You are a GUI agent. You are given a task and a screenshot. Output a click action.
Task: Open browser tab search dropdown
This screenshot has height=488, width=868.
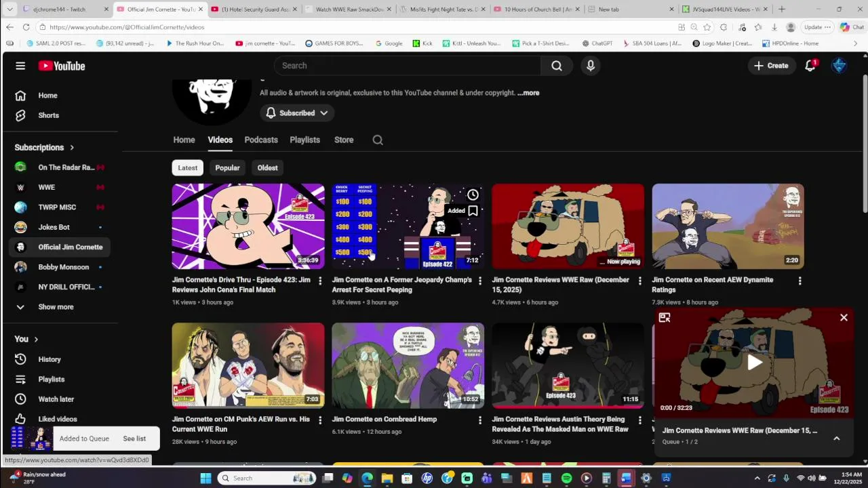9,9
